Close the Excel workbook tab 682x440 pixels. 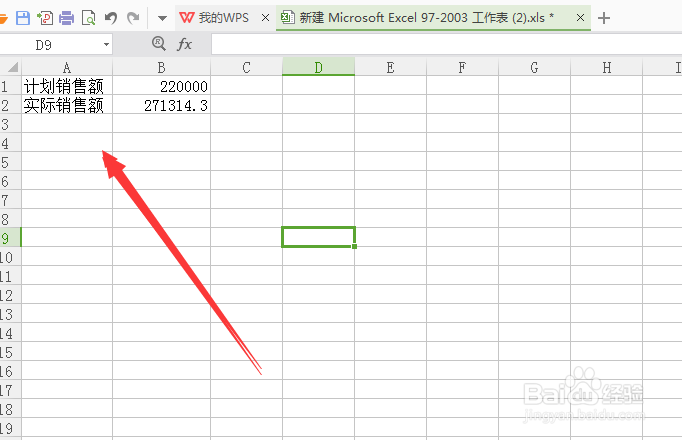tap(580, 18)
